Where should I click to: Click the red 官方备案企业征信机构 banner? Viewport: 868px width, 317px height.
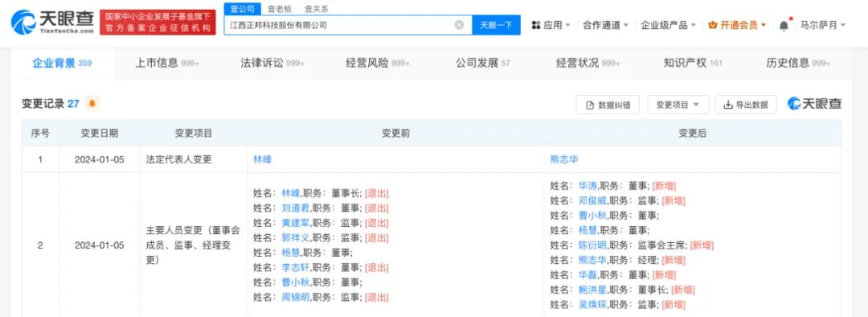coord(158,23)
